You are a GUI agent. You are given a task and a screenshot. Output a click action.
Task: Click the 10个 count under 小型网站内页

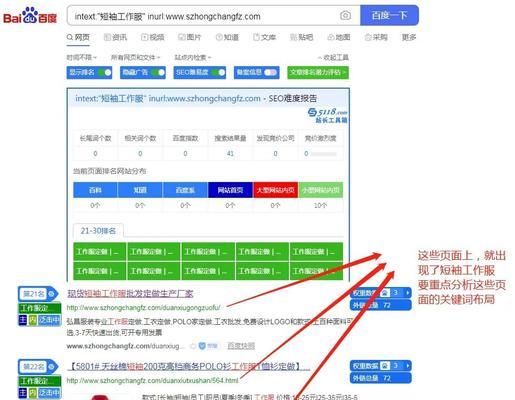(x=321, y=205)
